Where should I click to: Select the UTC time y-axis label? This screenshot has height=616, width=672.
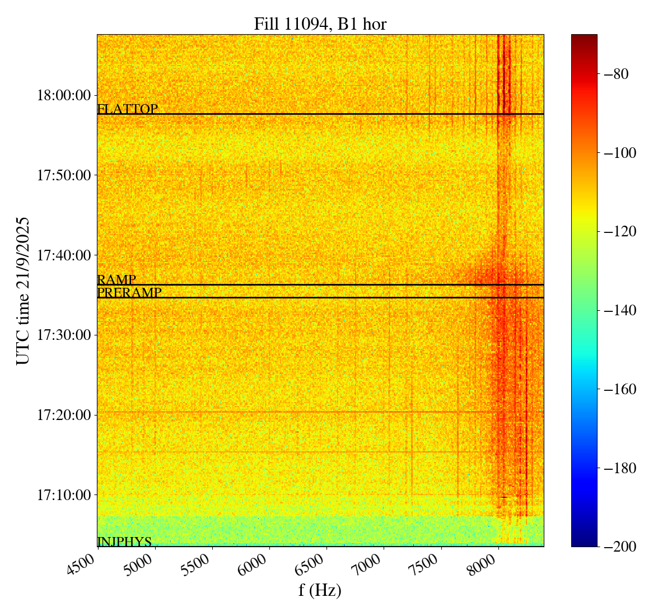tap(23, 290)
